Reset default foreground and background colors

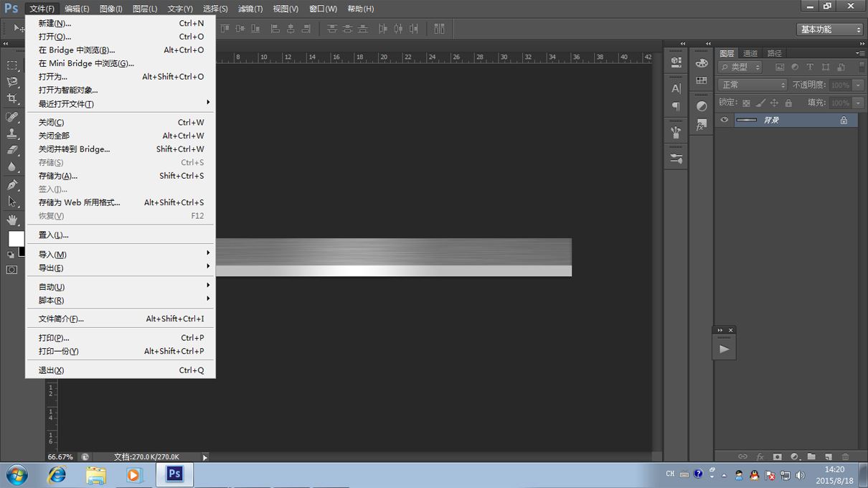11,255
